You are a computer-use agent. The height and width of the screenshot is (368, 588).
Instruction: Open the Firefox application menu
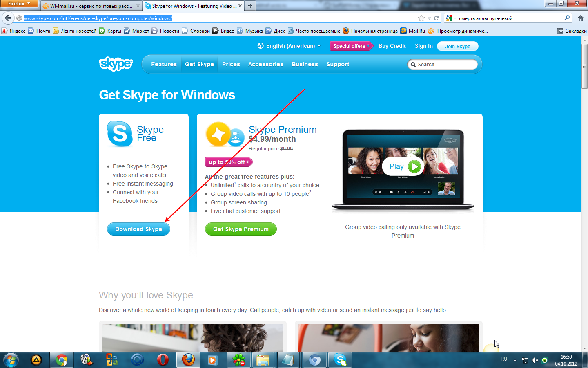[x=19, y=4]
